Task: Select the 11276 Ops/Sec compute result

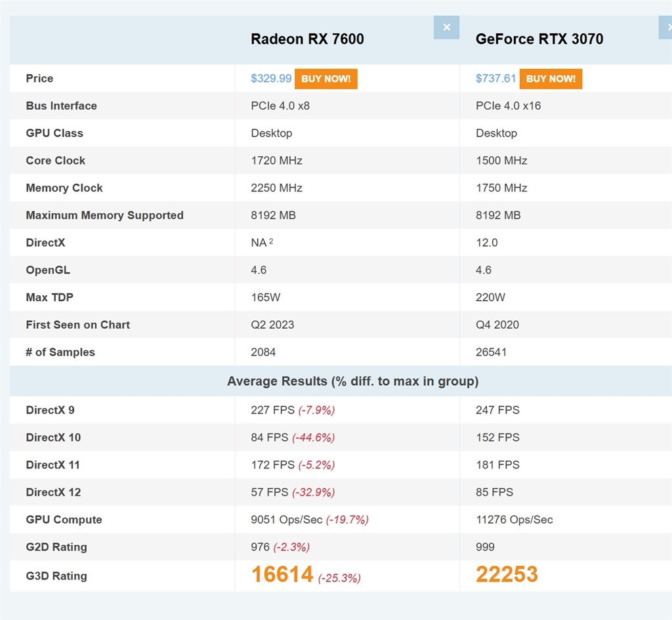Action: tap(514, 520)
